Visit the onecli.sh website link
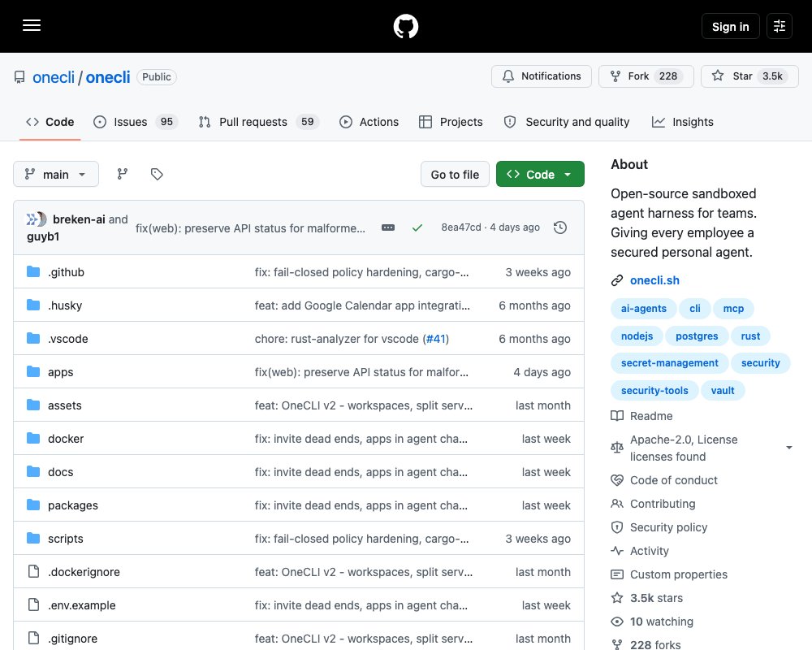This screenshot has height=650, width=812. pyautogui.click(x=654, y=280)
